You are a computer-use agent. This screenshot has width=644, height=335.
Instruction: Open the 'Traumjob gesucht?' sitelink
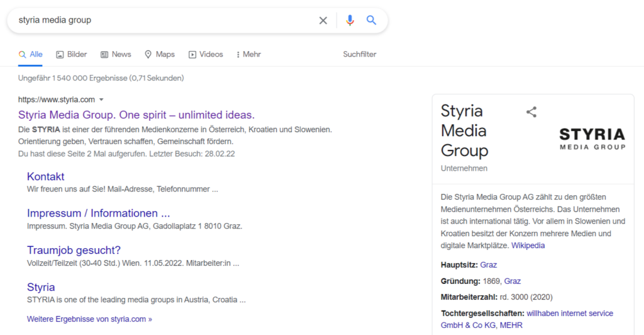[74, 250]
